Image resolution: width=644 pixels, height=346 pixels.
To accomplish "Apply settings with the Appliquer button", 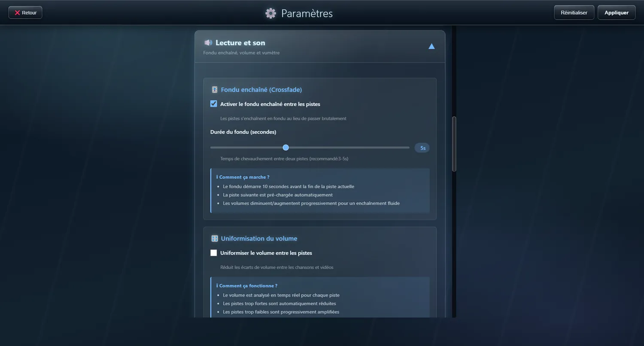I will (617, 12).
